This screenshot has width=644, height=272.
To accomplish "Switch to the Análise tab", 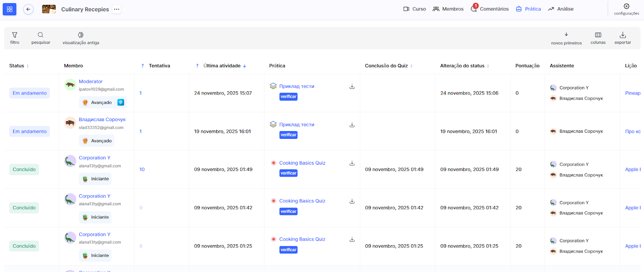I will 561,9.
